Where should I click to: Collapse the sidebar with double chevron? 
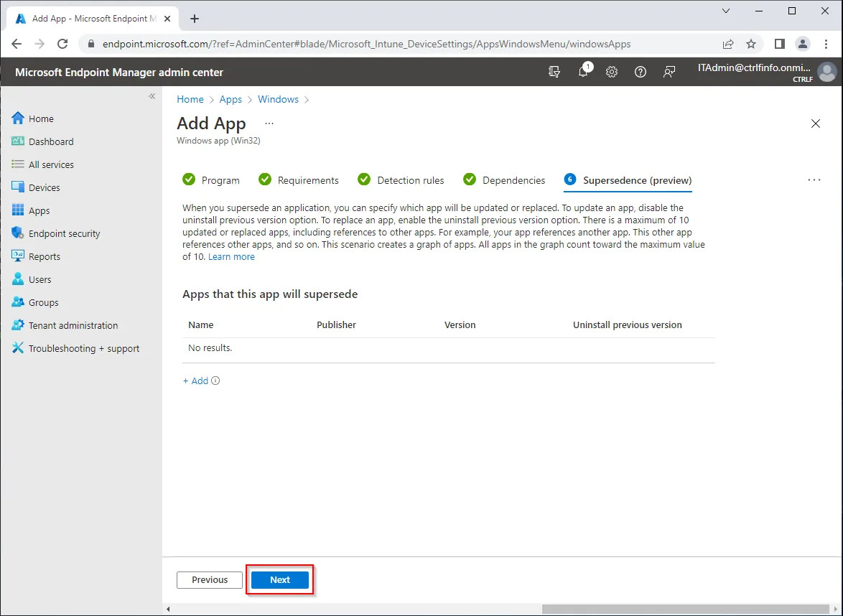click(152, 96)
